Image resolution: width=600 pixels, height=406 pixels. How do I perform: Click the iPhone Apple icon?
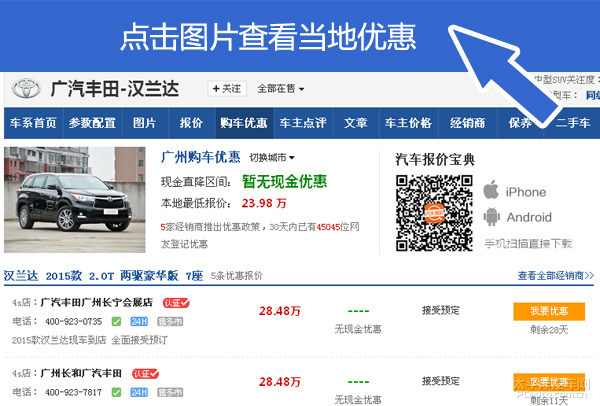[491, 190]
